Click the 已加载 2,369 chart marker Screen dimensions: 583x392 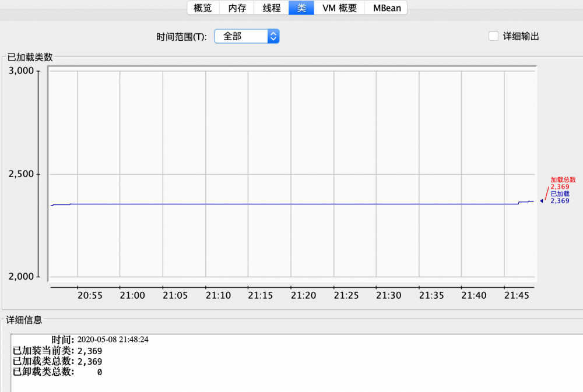pos(559,198)
